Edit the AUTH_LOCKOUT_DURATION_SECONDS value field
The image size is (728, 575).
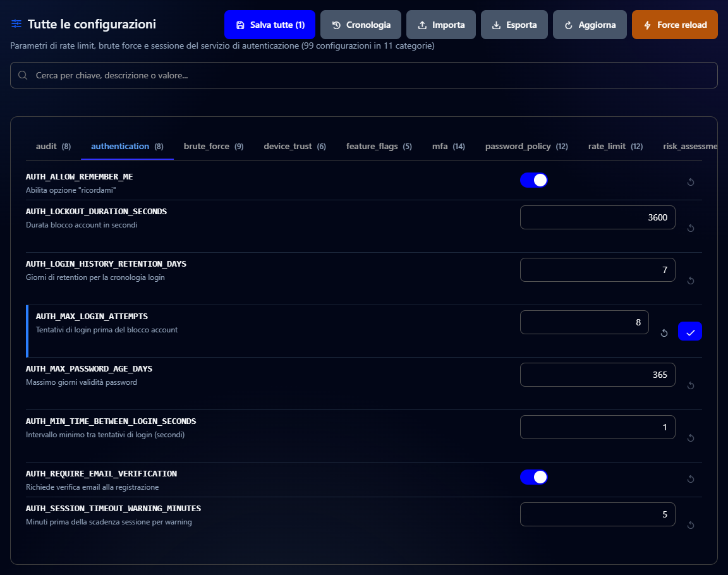tap(598, 217)
